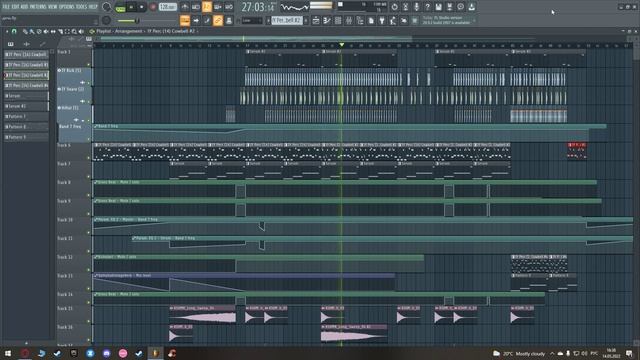The height and width of the screenshot is (360, 640).
Task: Click the 128 tempo field
Action: (x=167, y=7)
